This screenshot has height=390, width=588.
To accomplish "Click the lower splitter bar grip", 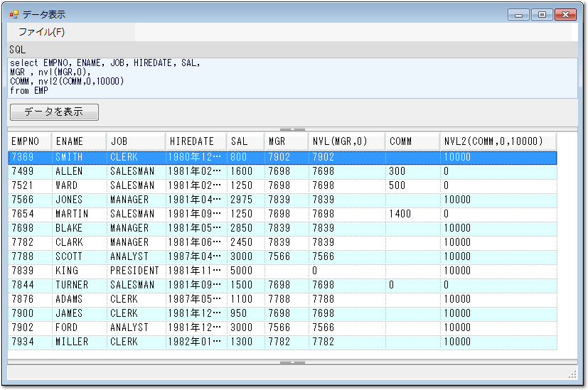I will tap(293, 362).
